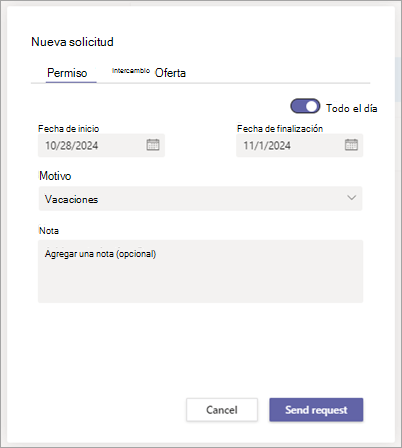Click the start date field 10/28/2024
402x448 pixels.
tap(101, 145)
